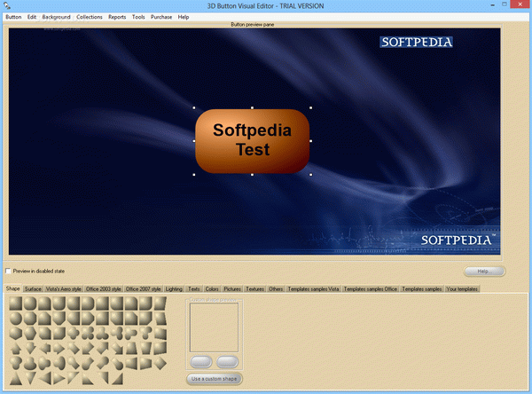Switch to the Colors tab
532x394 pixels.
coord(212,289)
